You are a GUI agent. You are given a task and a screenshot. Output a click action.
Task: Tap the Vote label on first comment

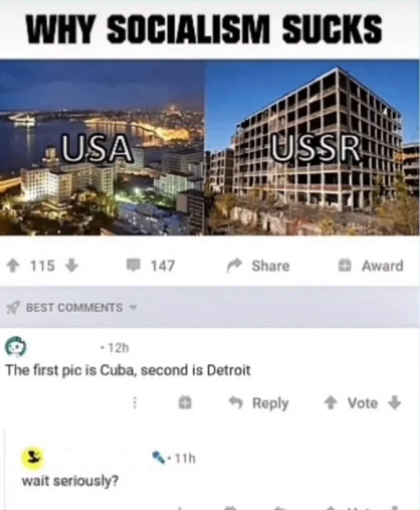coord(363,403)
